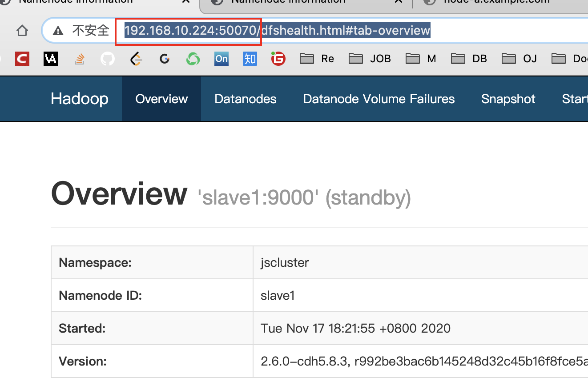This screenshot has width=588, height=378.
Task: Click the Started: label cell
Action: pyautogui.click(x=152, y=328)
